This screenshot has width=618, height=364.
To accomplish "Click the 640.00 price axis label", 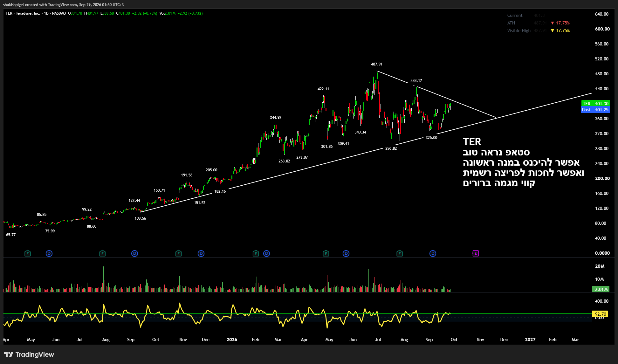I will (601, 14).
